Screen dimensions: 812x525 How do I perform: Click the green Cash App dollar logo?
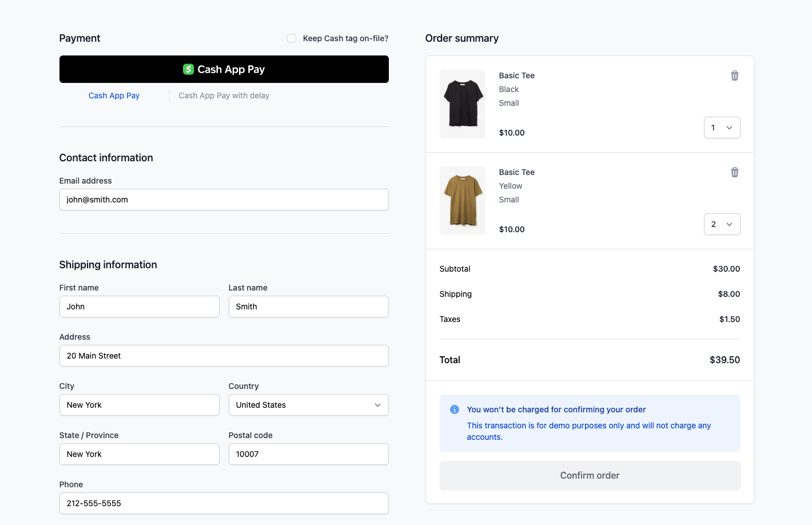point(188,69)
